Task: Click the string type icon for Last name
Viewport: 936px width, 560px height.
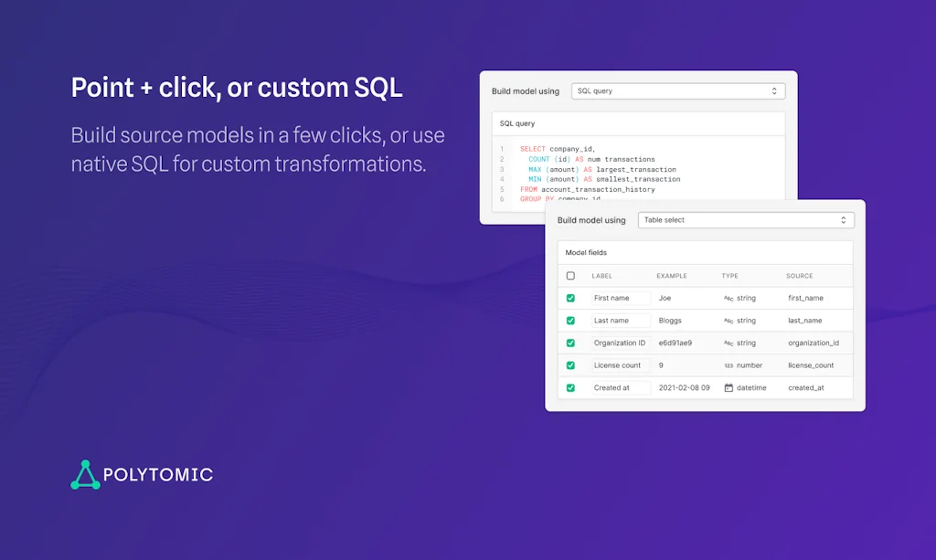Action: point(729,321)
